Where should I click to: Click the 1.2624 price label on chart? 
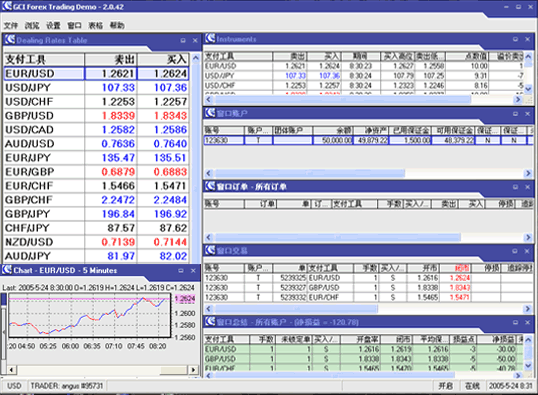[185, 299]
